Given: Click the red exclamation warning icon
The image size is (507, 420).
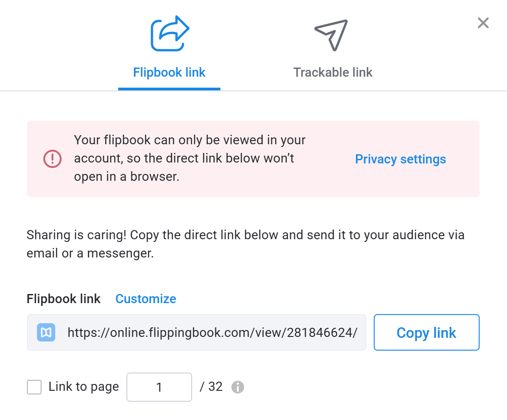Looking at the screenshot, I should click(52, 158).
